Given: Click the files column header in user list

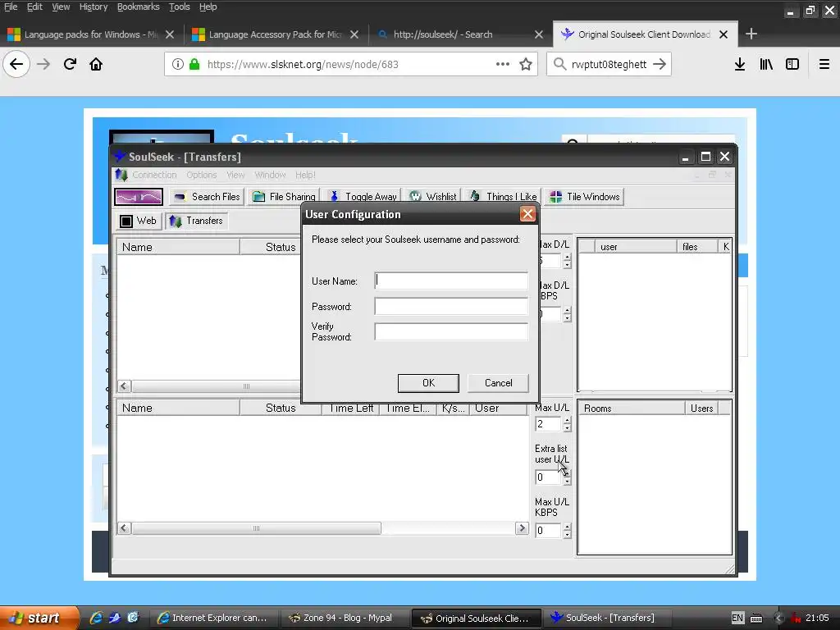Looking at the screenshot, I should click(697, 246).
